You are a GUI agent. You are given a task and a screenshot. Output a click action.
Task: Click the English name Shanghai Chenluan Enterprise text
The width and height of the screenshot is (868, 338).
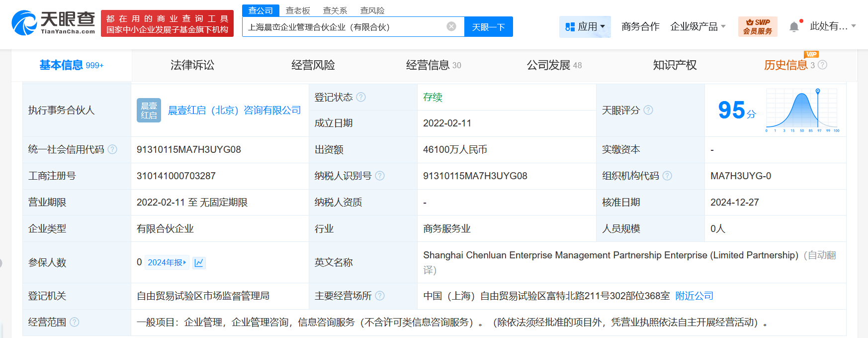click(x=610, y=255)
